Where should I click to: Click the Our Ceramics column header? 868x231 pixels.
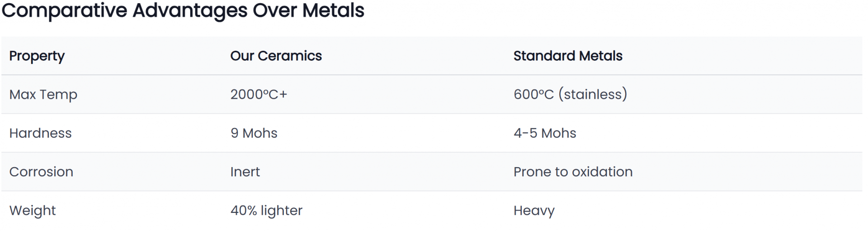[276, 56]
